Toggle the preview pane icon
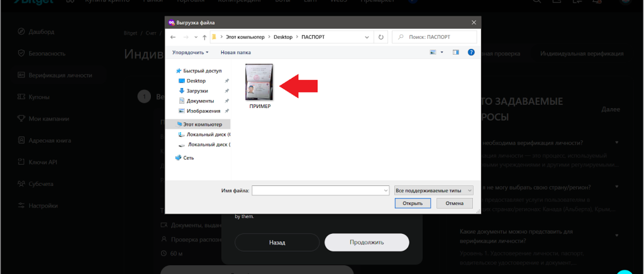Viewport: 644px width, 274px height. tap(456, 52)
